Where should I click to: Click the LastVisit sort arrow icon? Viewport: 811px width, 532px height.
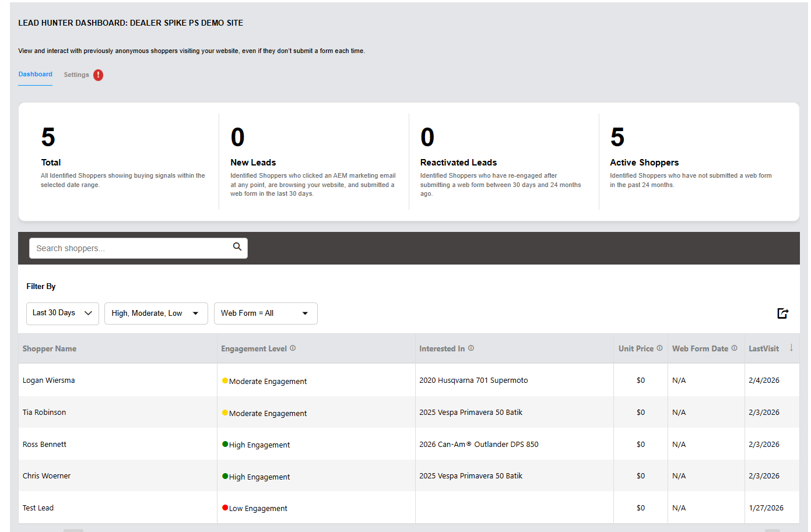(x=791, y=348)
